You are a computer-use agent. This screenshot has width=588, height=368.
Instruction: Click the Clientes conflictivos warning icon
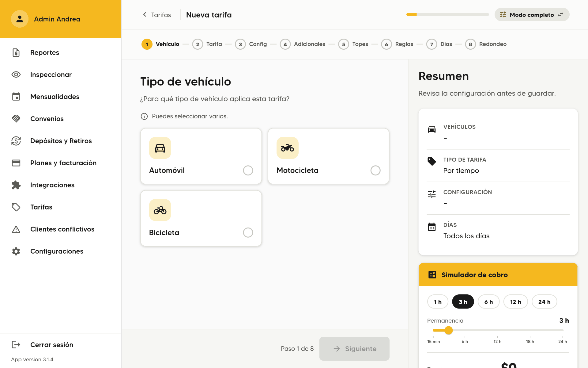(16, 229)
